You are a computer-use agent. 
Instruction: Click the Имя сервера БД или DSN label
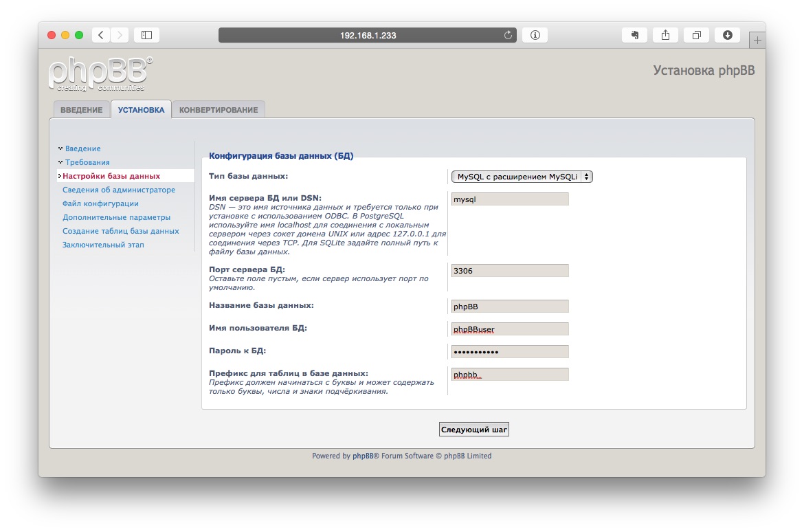(265, 198)
